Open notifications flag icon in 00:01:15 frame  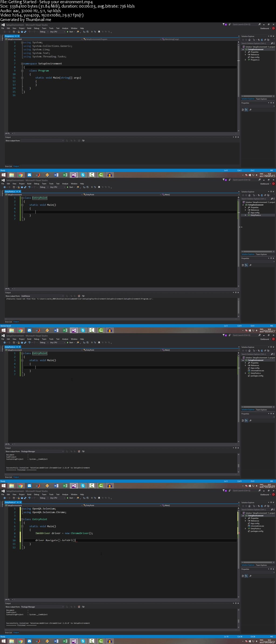[x=224, y=25]
